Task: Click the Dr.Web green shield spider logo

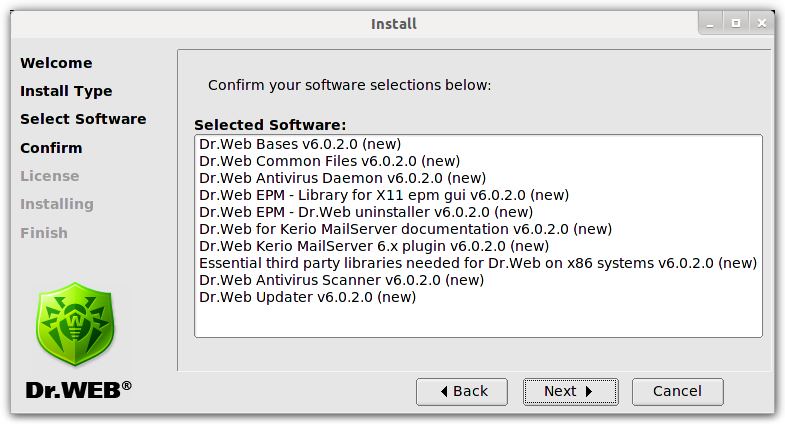Action: pyautogui.click(x=75, y=324)
